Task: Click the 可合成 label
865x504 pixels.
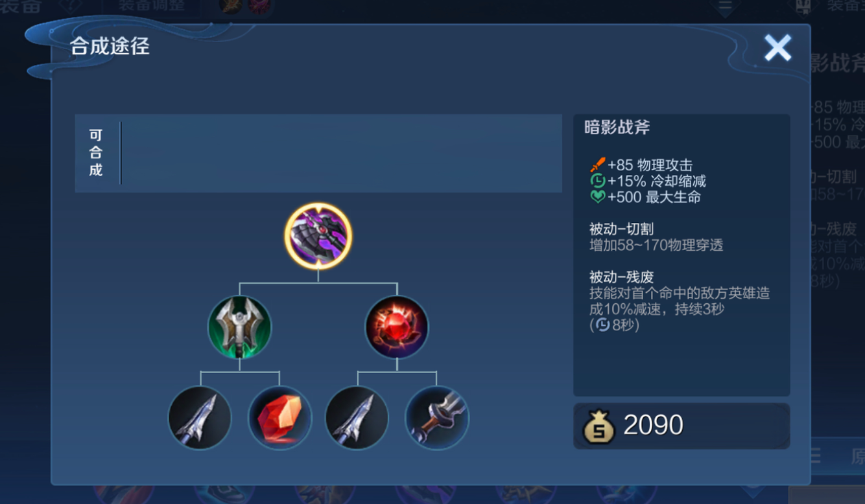Action: [96, 153]
